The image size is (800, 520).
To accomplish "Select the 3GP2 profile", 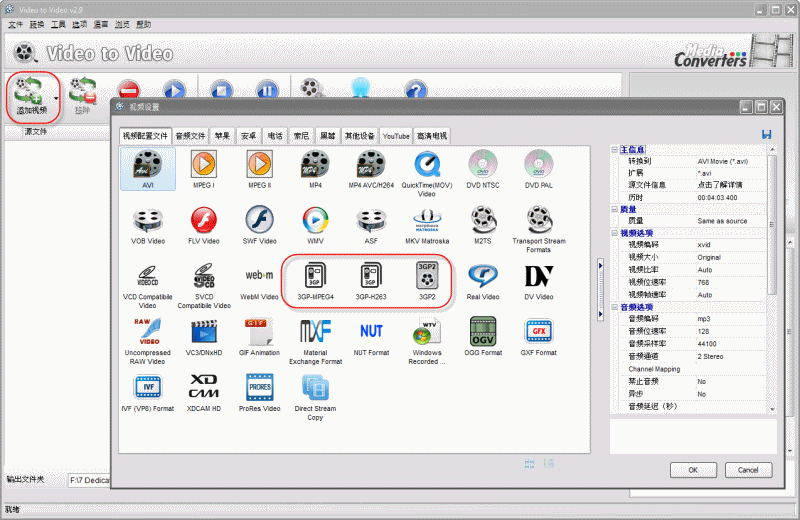I will click(x=427, y=282).
